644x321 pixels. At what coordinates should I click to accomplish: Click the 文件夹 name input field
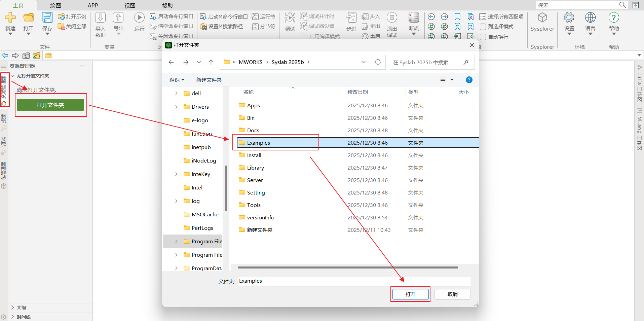[354, 281]
